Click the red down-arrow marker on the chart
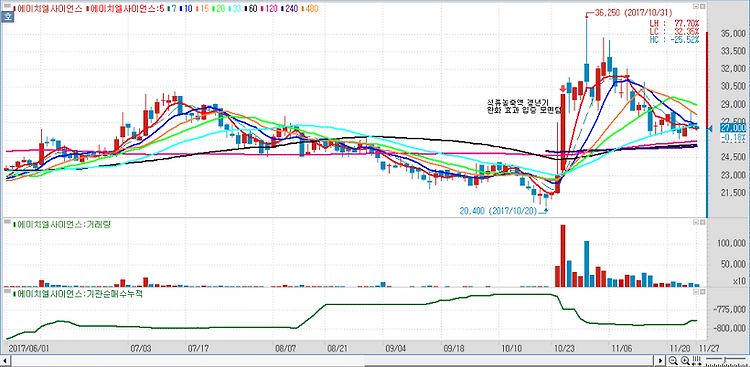 coord(563,89)
